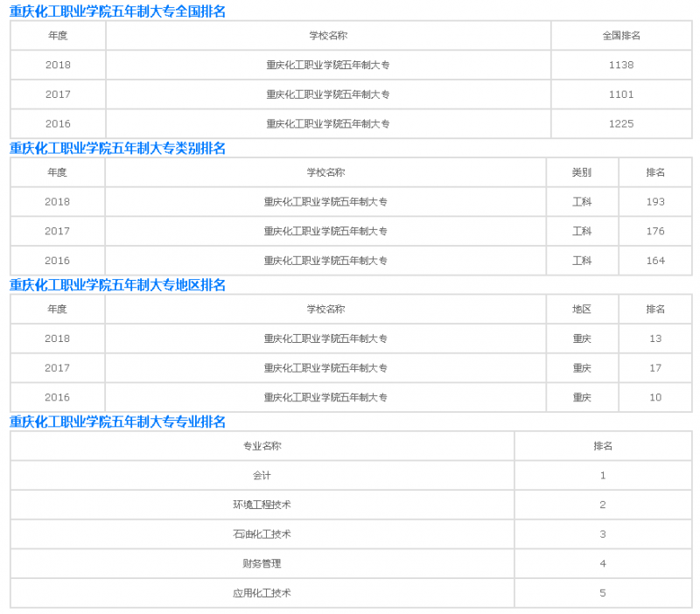Image resolution: width=700 pixels, height=614 pixels.
Task: Select the 2018 regional rank cell 13
Action: pos(655,338)
